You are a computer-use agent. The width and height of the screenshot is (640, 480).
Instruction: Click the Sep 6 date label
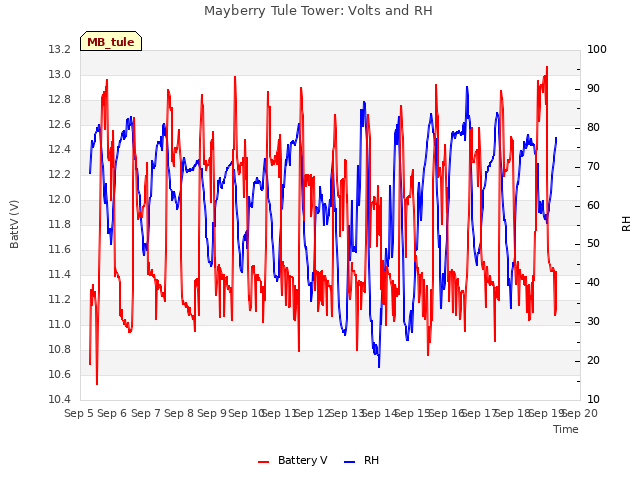tap(112, 413)
